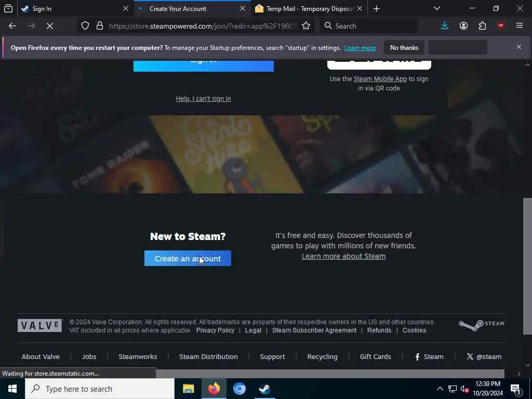
Task: Open the X @steam link
Action: pyautogui.click(x=484, y=356)
